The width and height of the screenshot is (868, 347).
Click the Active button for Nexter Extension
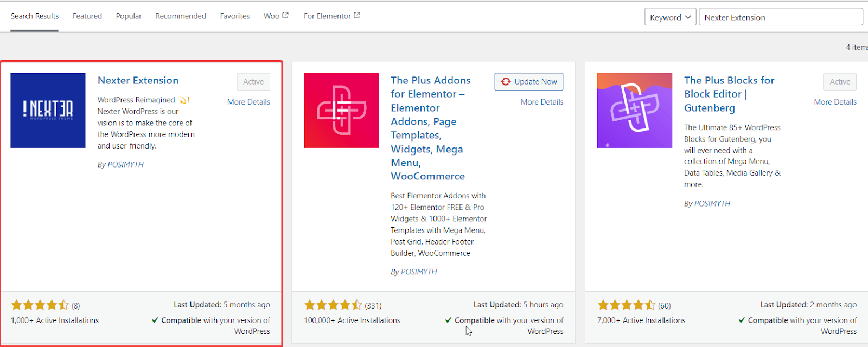point(253,82)
